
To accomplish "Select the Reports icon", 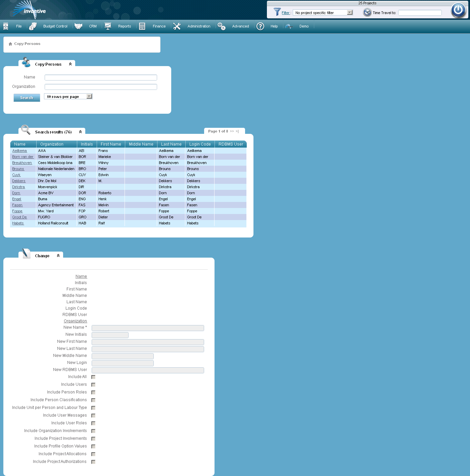I will pos(108,25).
